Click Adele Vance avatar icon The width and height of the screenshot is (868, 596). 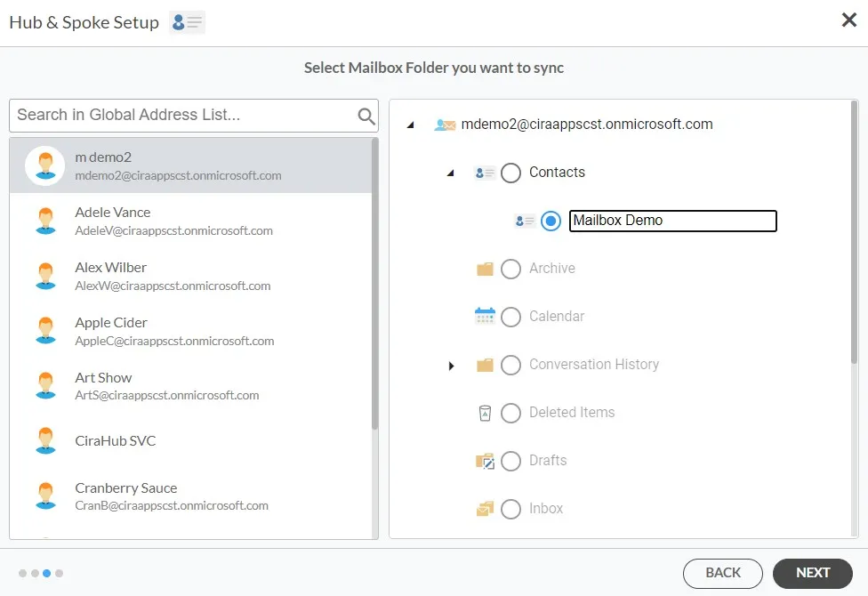[45, 221]
